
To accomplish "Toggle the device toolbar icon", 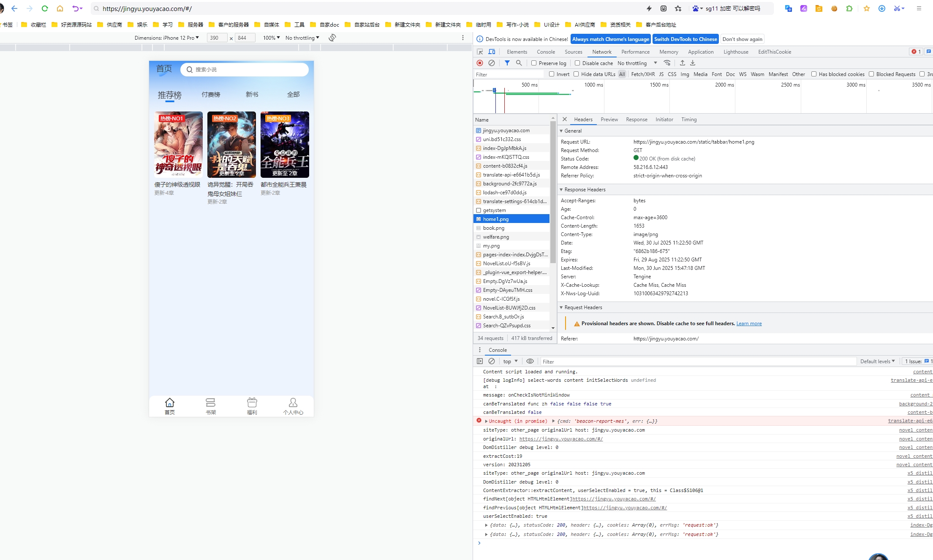I will (x=492, y=52).
